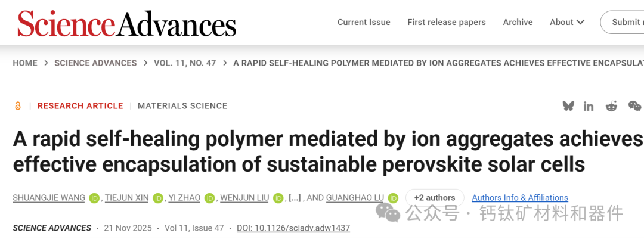Share article via LinkedIn icon

pos(589,106)
